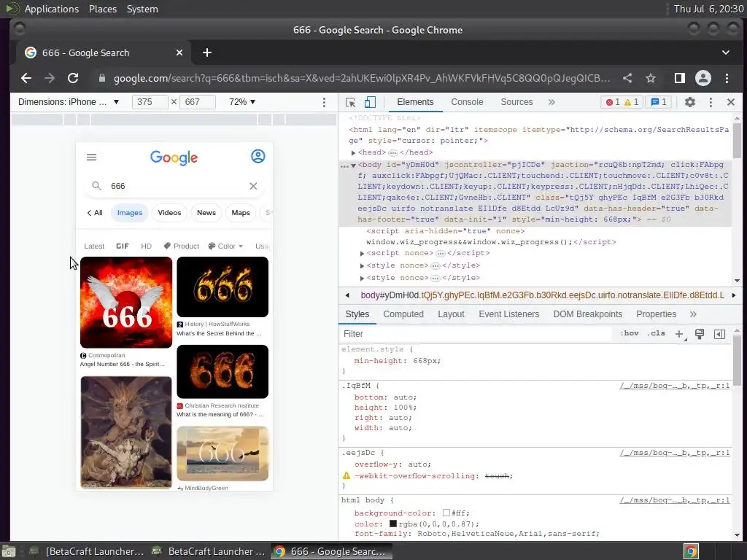Open the 72% zoom dropdown
The width and height of the screenshot is (747, 560).
click(242, 102)
